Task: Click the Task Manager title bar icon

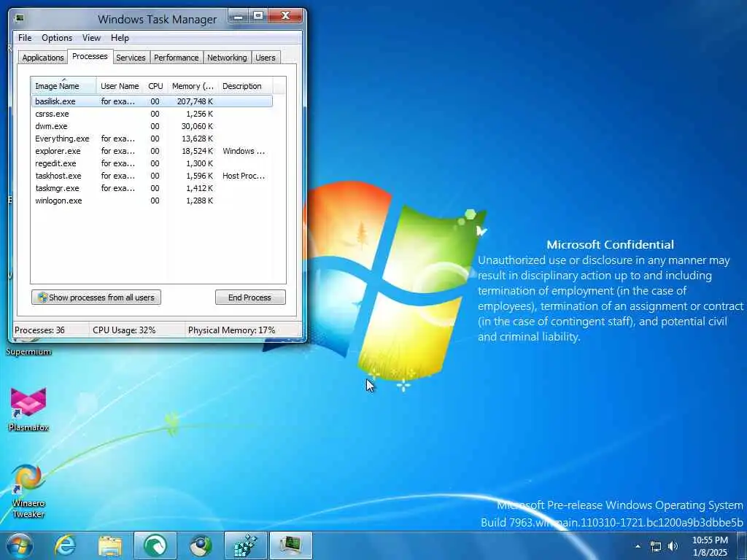Action: pos(19,18)
